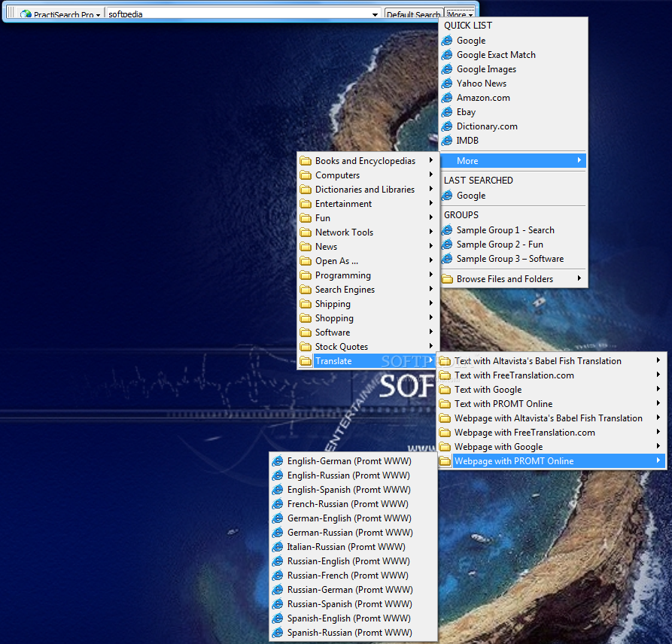Screen dimensions: 672x644
Task: Open the Shopping category
Action: (368, 318)
